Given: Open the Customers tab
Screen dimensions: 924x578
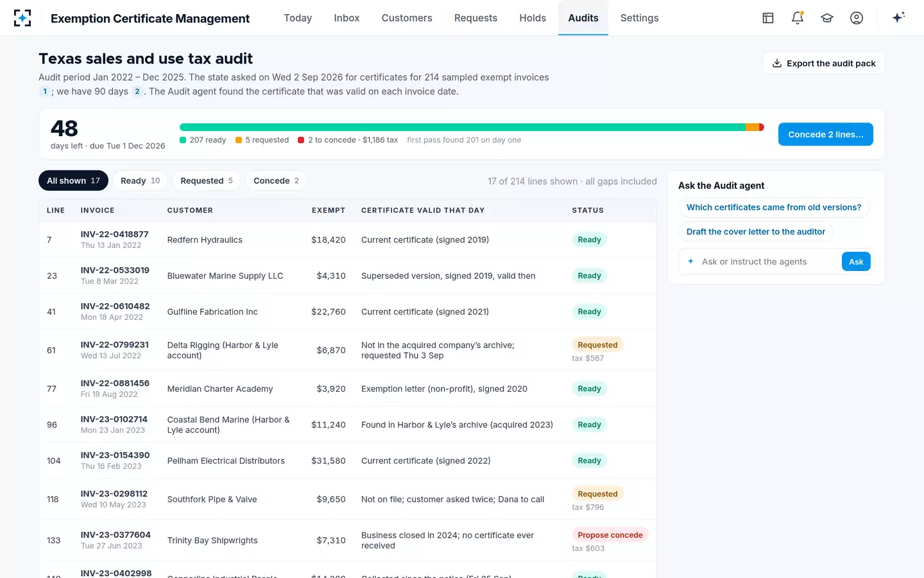Looking at the screenshot, I should tap(407, 18).
